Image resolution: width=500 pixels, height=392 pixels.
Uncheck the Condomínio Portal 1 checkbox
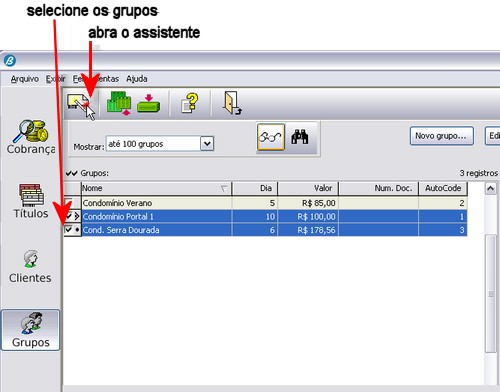coord(69,216)
